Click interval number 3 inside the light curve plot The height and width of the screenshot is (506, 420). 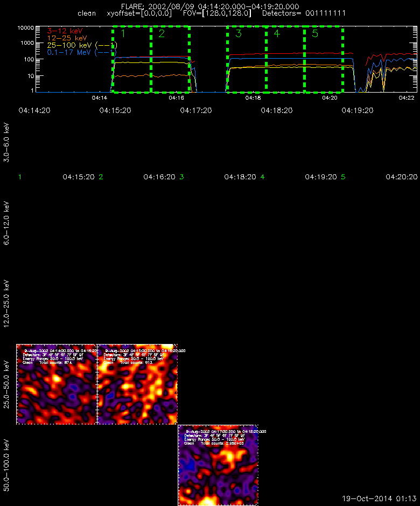pos(239,33)
